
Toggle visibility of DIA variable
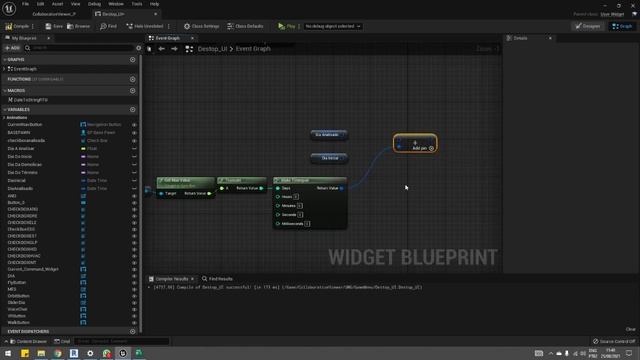[134, 276]
